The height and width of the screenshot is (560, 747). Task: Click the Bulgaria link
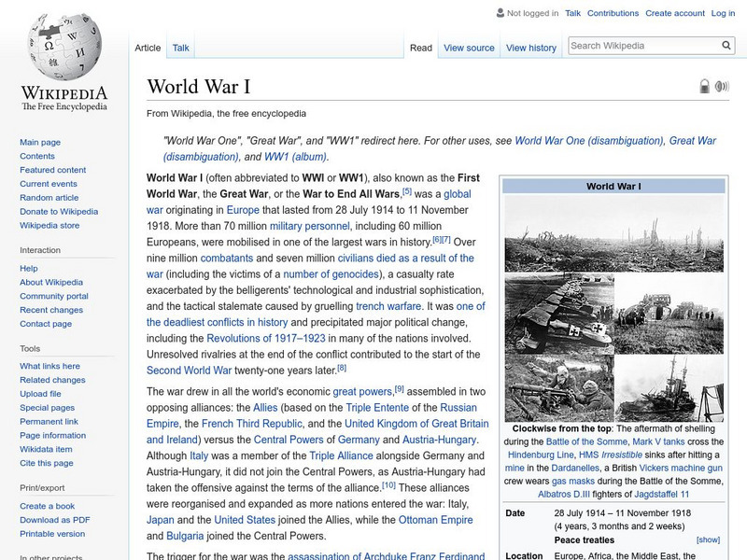tap(185, 536)
